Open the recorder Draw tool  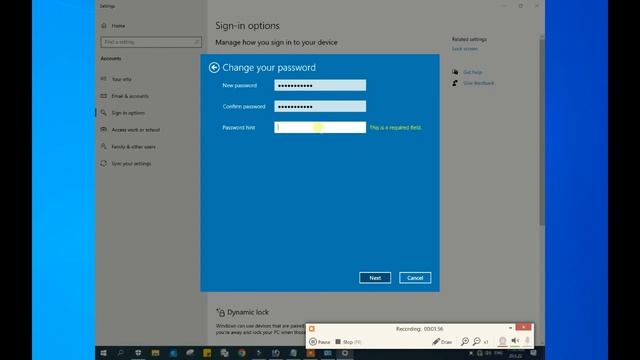pyautogui.click(x=442, y=342)
